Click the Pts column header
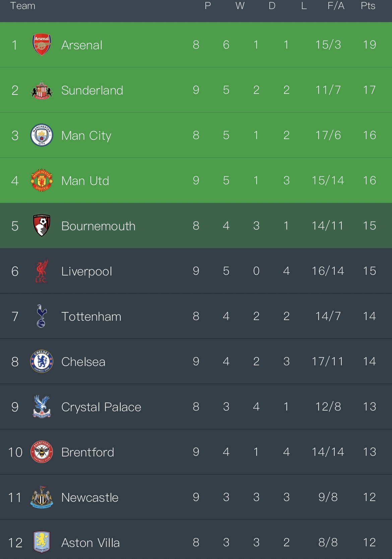392x559 pixels. click(368, 6)
